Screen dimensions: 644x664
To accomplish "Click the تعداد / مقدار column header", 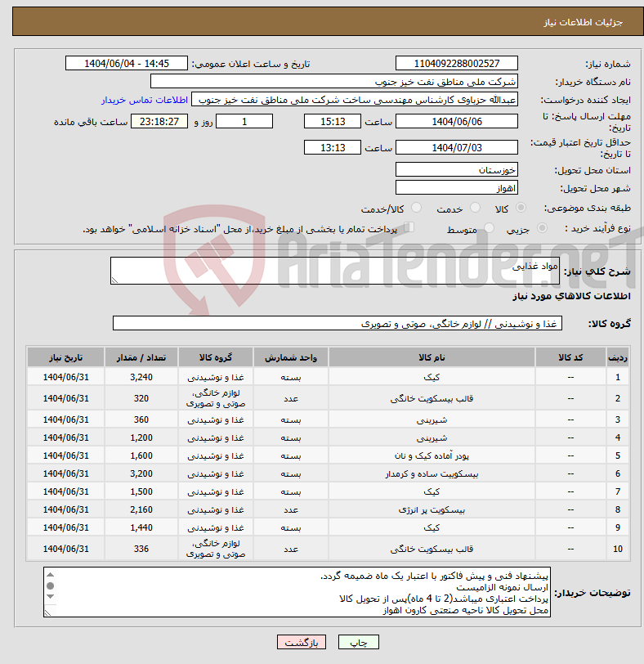I will pyautogui.click(x=141, y=357).
